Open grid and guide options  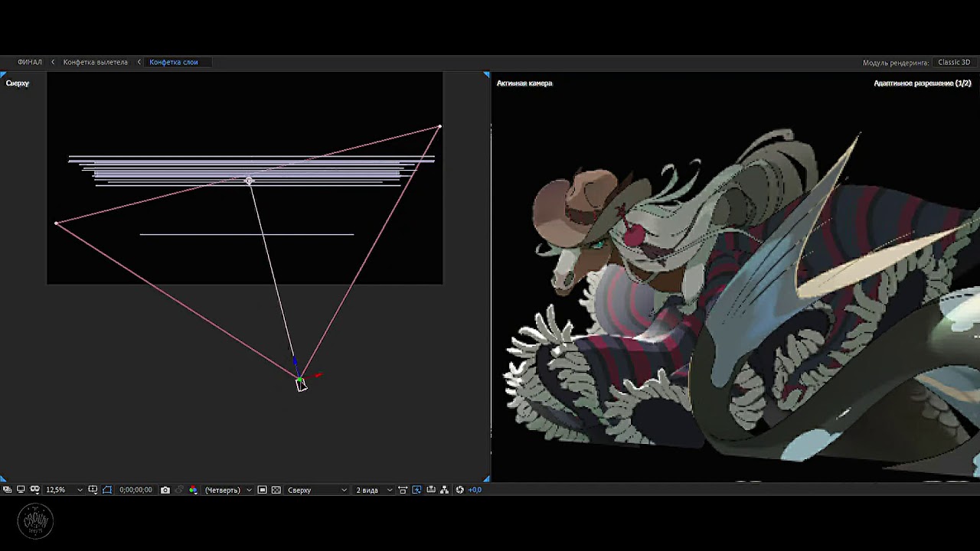[93, 490]
